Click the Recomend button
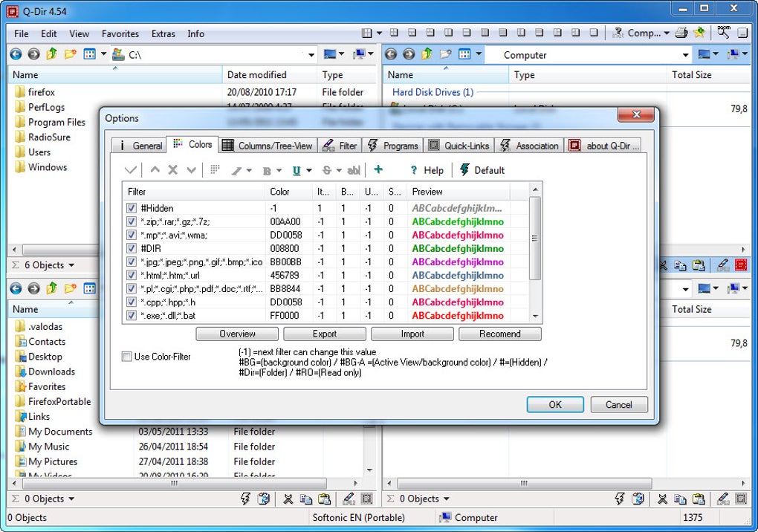 click(500, 334)
